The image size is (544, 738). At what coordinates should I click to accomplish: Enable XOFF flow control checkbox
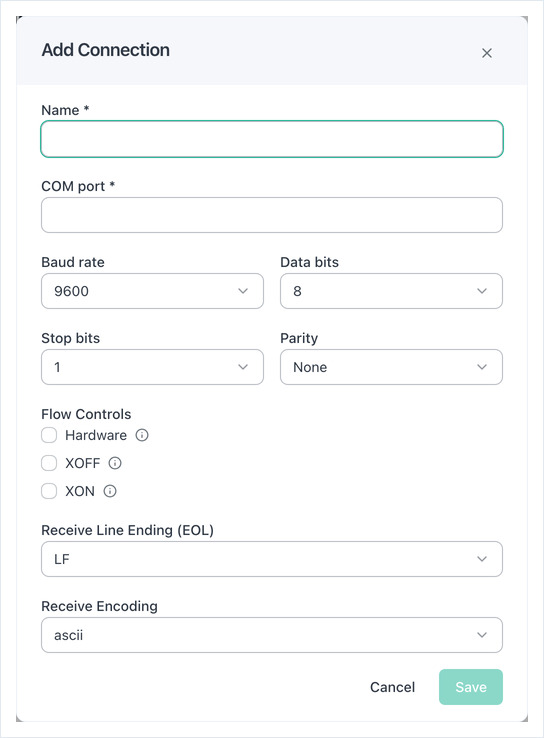[49, 463]
